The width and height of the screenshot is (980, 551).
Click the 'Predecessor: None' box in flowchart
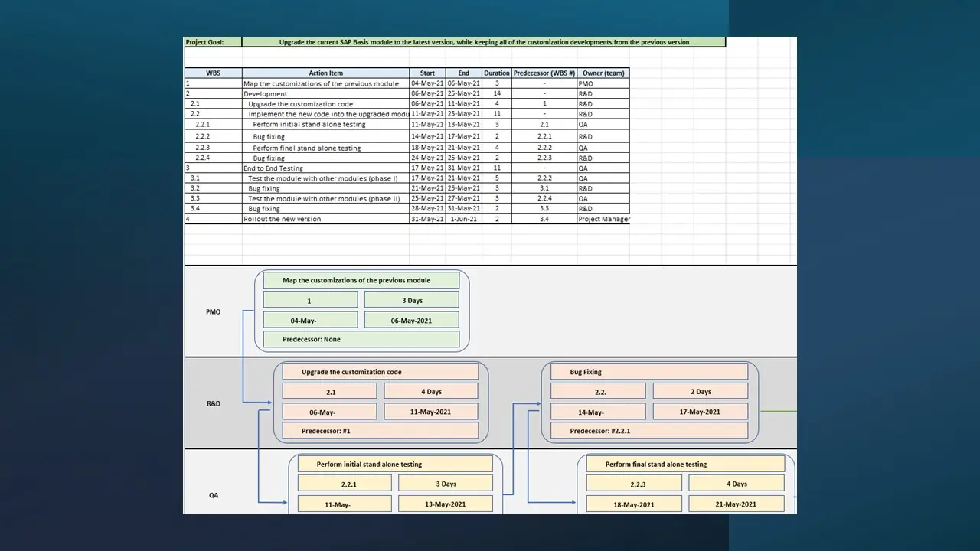pos(361,339)
